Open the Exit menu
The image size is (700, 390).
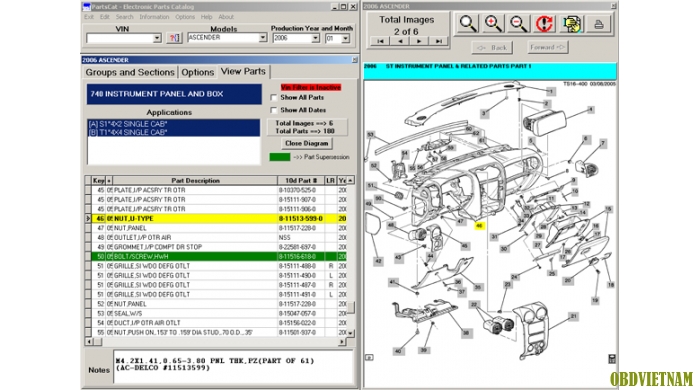pos(89,17)
